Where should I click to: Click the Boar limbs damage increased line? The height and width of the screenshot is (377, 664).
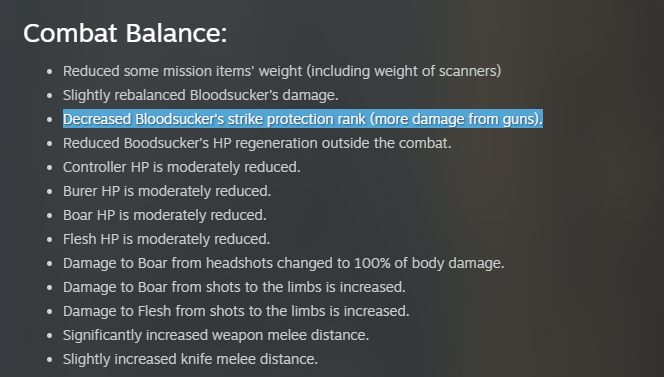click(x=234, y=287)
